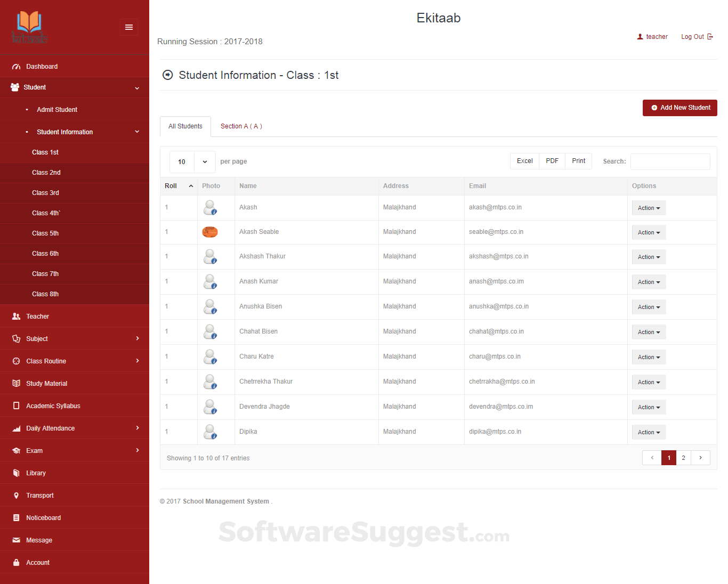Focus the Search input field
The image size is (728, 584).
(x=670, y=161)
